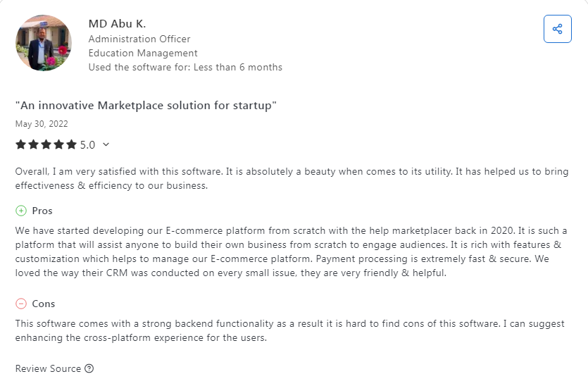Open the reviewer's profile photo

click(44, 43)
